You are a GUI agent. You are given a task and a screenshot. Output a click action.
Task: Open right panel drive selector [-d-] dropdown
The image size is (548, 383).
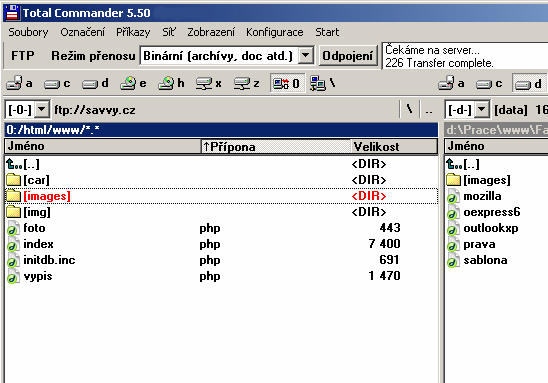482,110
